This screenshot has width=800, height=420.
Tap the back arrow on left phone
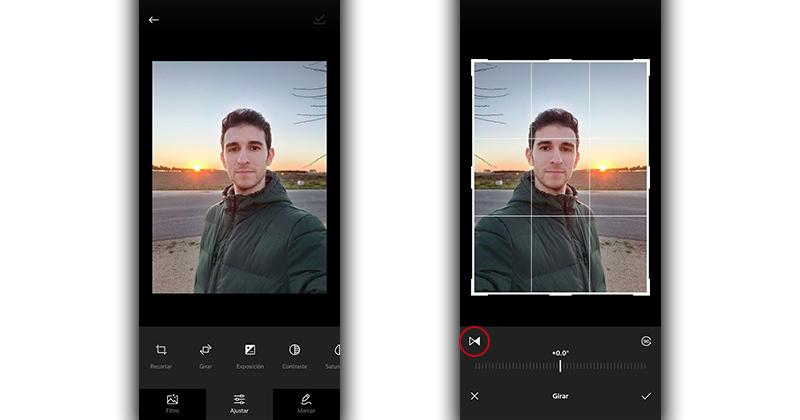point(154,20)
